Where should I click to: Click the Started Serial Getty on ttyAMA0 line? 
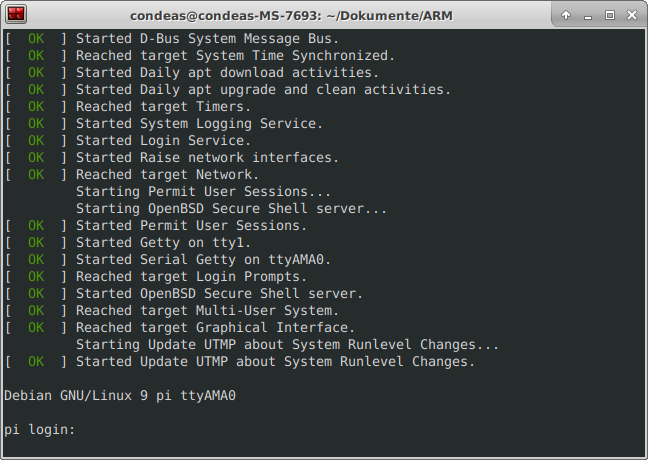pyautogui.click(x=168, y=260)
